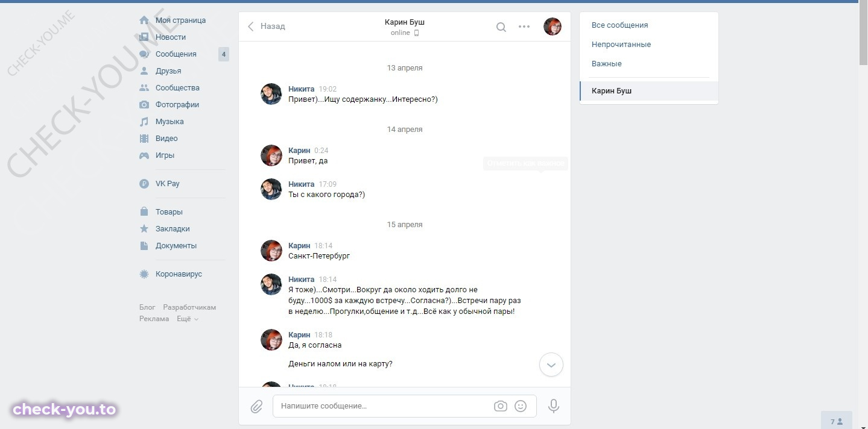The image size is (868, 429).
Task: Go back using the Назад link
Action: point(267,27)
